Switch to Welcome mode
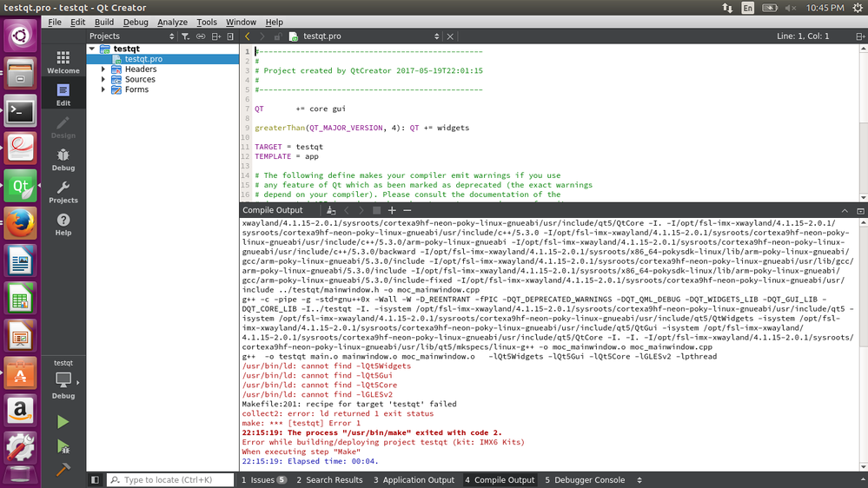 63,63
